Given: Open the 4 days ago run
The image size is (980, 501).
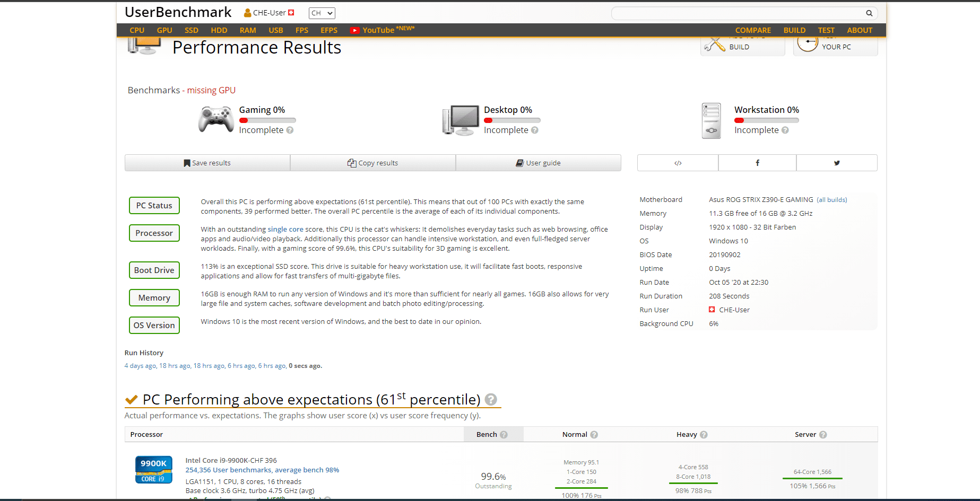Looking at the screenshot, I should (140, 366).
